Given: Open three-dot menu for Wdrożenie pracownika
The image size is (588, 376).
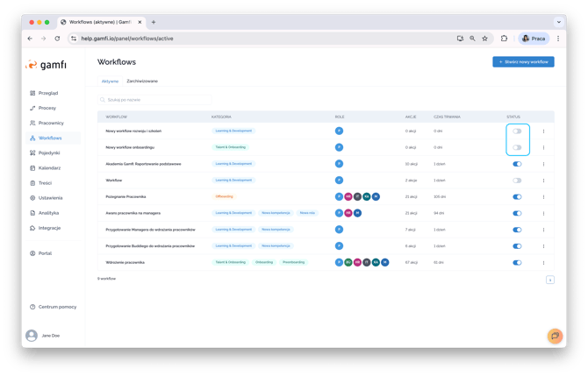Looking at the screenshot, I should (x=543, y=262).
